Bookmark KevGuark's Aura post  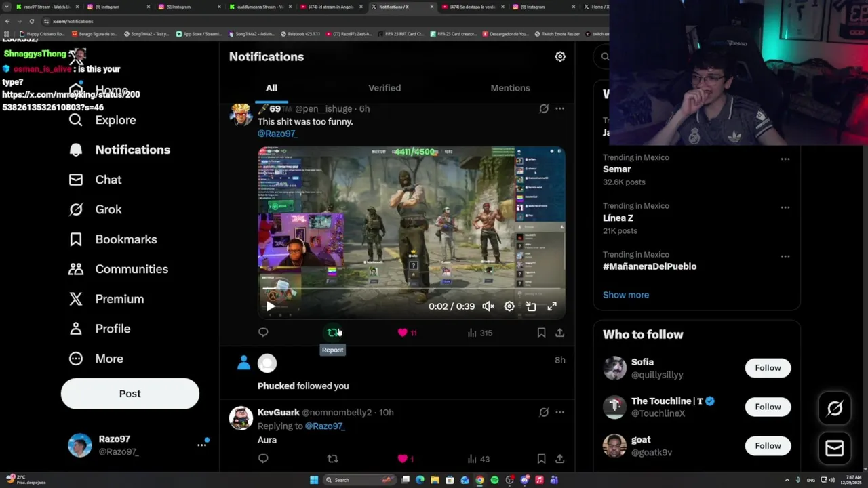pyautogui.click(x=541, y=459)
